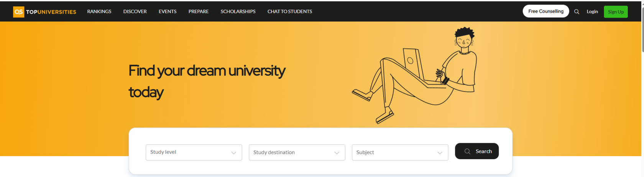Open the Discover menu
Screen dimensions: 644x177
coord(135,11)
